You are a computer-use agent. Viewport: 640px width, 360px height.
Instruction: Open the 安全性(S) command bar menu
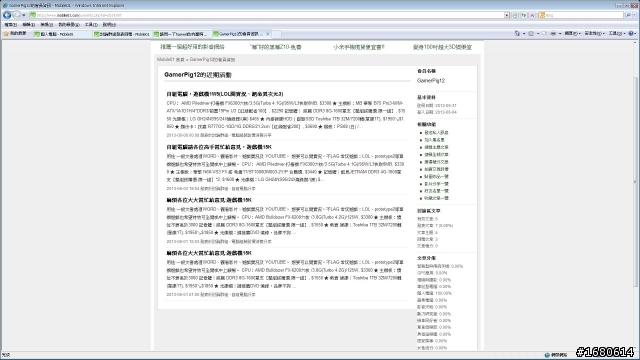(x=594, y=33)
